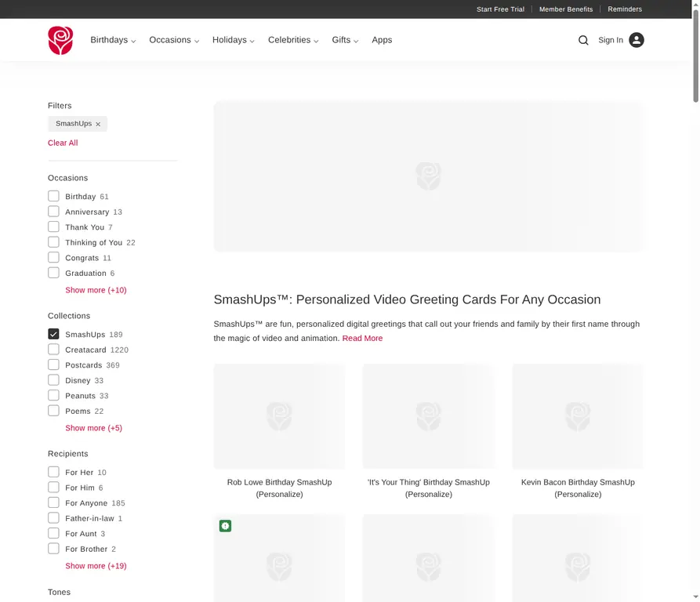Click the green badge icon on card thumbnail
Screen dimensions: 700x602
point(226,526)
